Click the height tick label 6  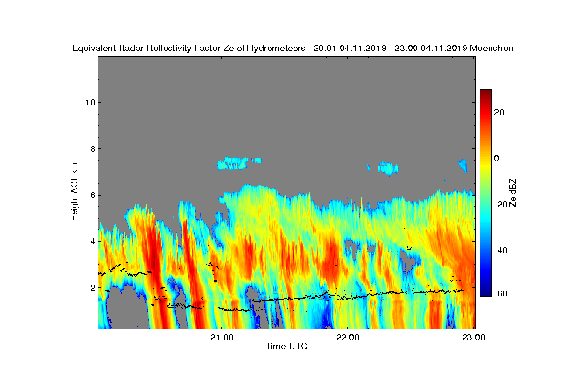coord(92,195)
